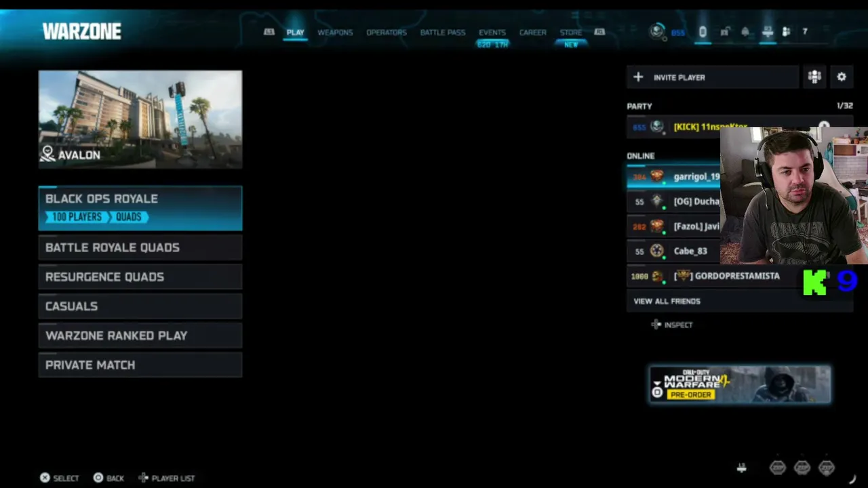Open social settings gear icon
This screenshot has height=488, width=868.
coord(842,77)
